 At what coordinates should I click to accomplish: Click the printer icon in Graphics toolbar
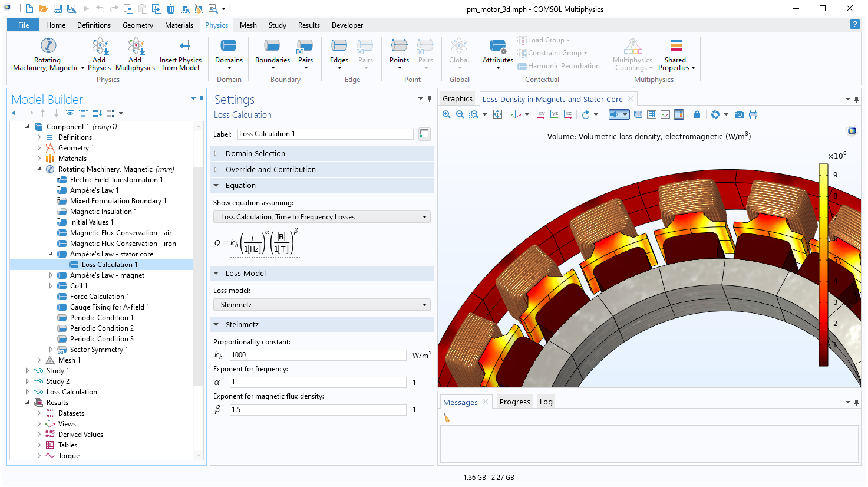tap(753, 114)
